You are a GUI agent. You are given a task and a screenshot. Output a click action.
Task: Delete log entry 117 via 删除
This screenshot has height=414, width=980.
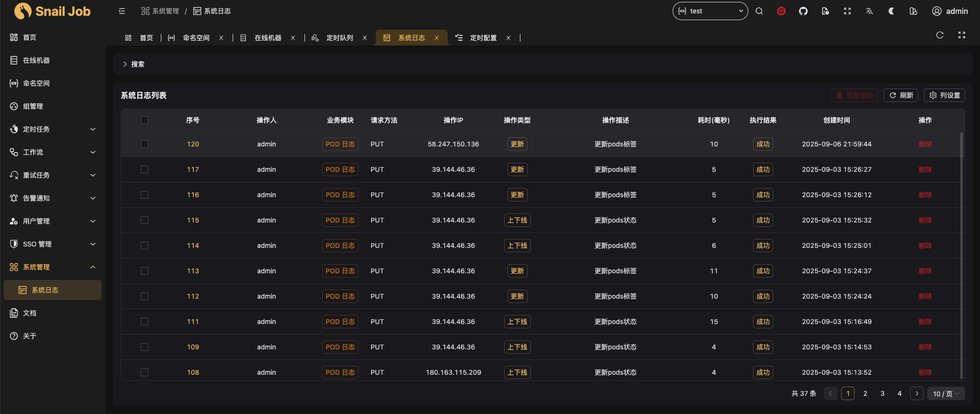924,169
